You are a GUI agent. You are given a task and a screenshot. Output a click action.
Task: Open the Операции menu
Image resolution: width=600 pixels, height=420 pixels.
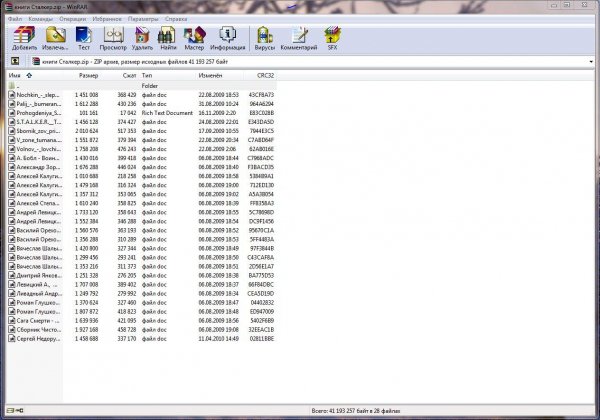tap(72, 19)
